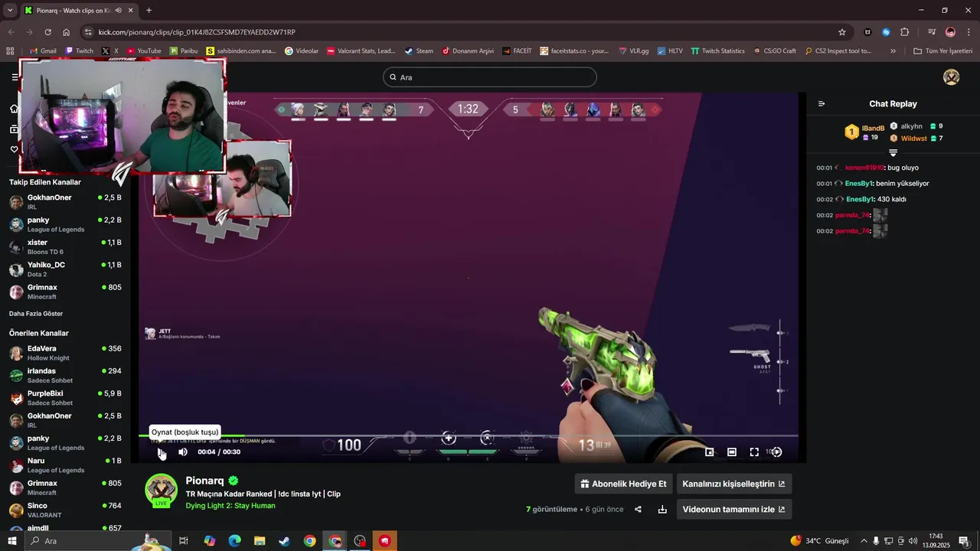Viewport: 980px width, 551px height.
Task: Open Chrome extensions puzzle icon
Action: coord(905,32)
